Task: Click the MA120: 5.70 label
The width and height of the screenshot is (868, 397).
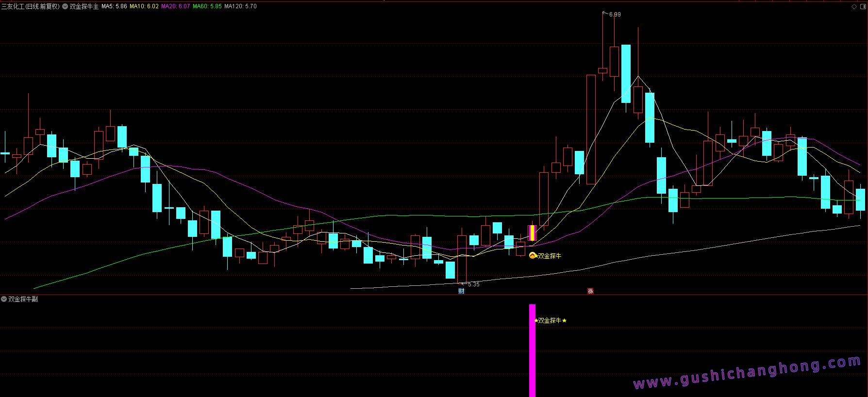Action: click(x=240, y=6)
